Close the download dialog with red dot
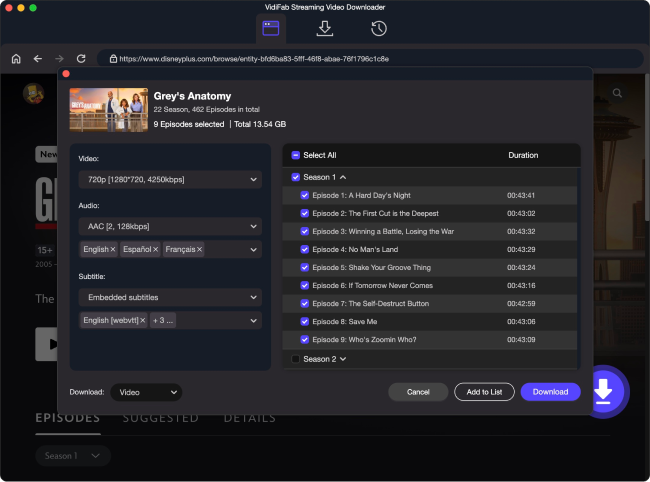 66,74
